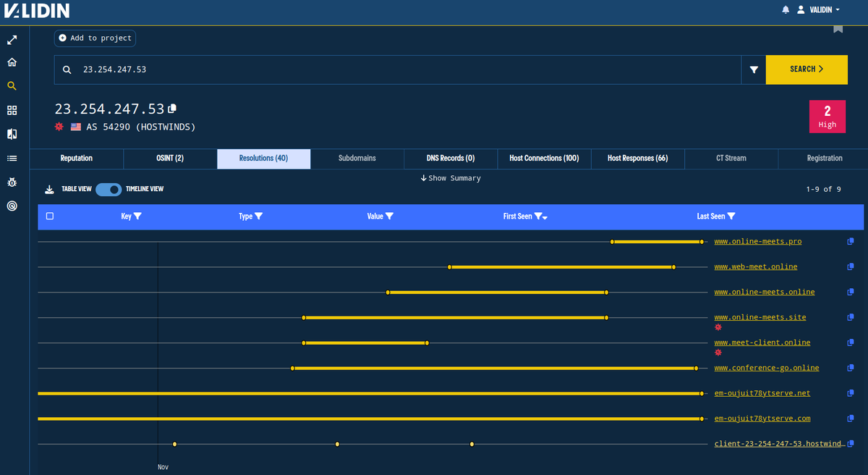
Task: Open the Host Connections (100) tab
Action: tap(544, 159)
